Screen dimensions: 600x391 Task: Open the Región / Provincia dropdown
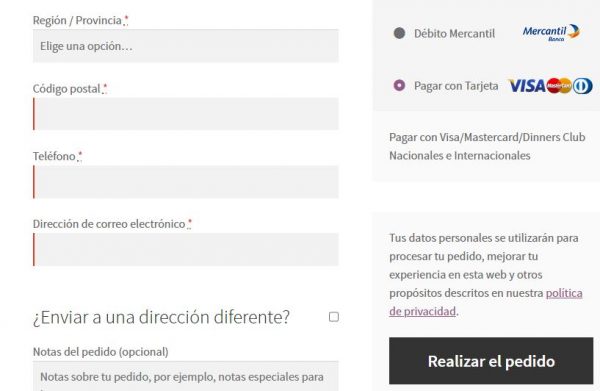tap(186, 46)
